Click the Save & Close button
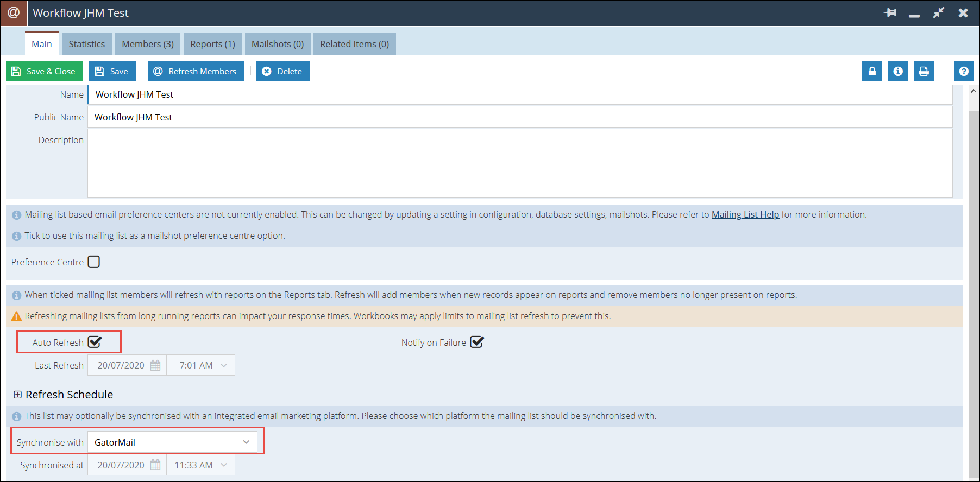Image resolution: width=980 pixels, height=482 pixels. click(x=45, y=71)
